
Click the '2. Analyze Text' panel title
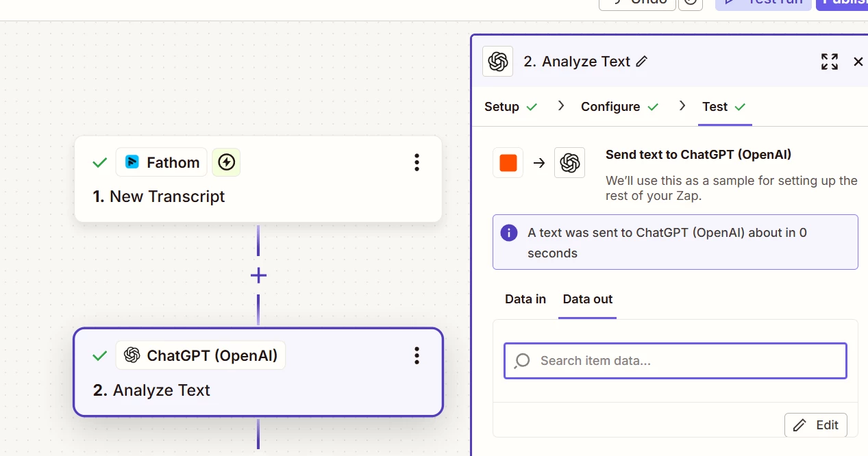coord(577,62)
